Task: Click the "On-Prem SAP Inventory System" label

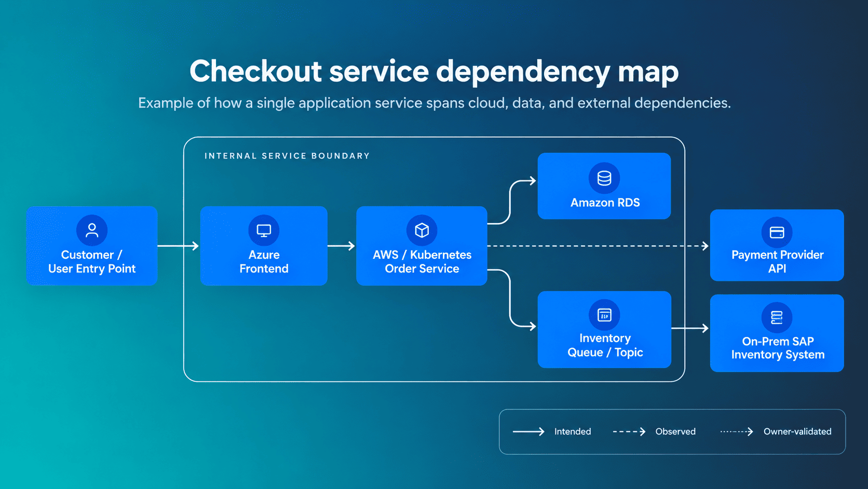Action: point(778,348)
